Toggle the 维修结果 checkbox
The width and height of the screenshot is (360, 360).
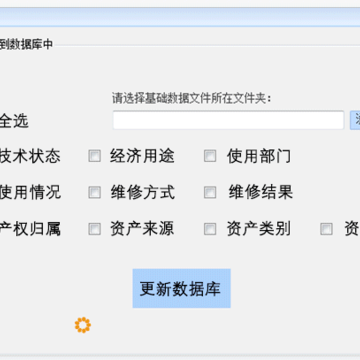(210, 192)
